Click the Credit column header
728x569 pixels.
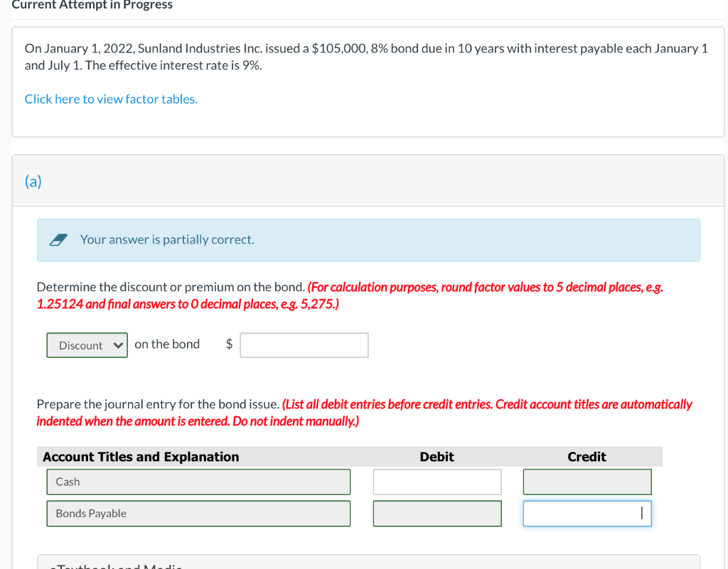coord(587,457)
